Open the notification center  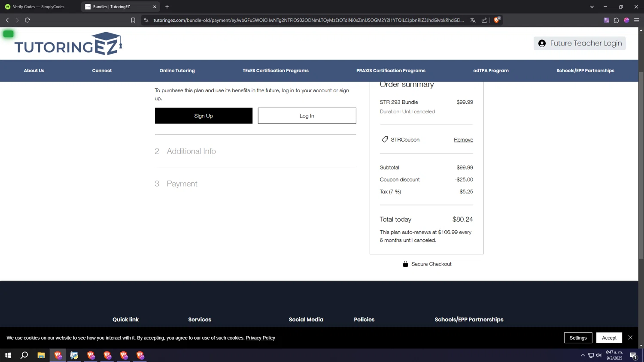(633, 355)
